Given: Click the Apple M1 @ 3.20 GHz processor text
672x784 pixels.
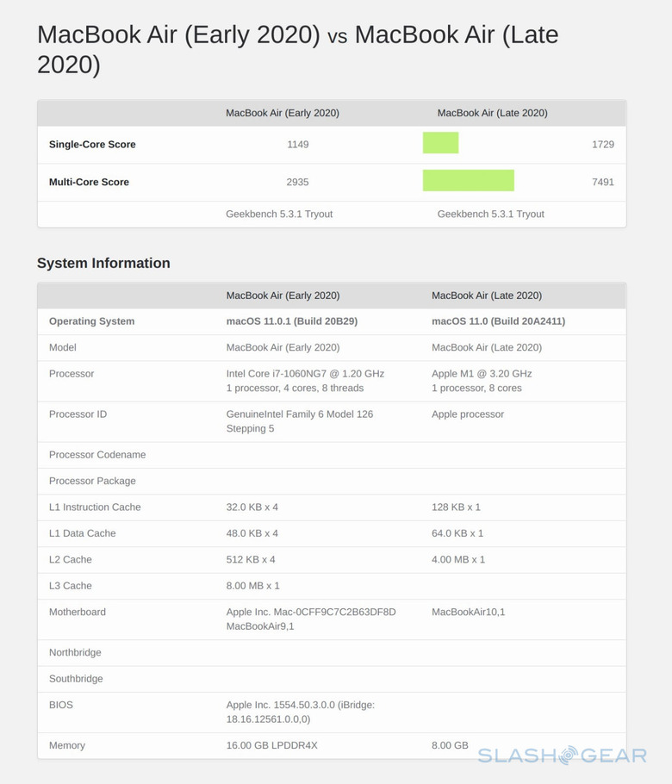Looking at the screenshot, I should pyautogui.click(x=482, y=374).
